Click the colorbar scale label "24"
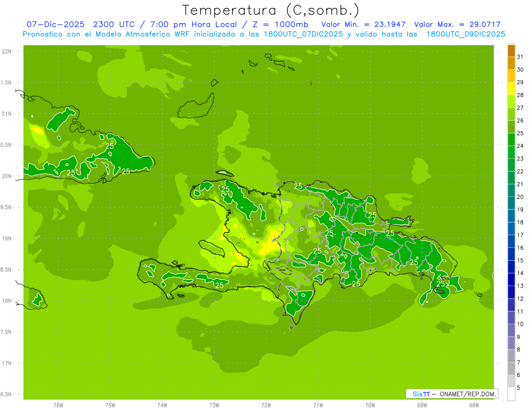Screen dimensions: 532x411 click(520, 146)
